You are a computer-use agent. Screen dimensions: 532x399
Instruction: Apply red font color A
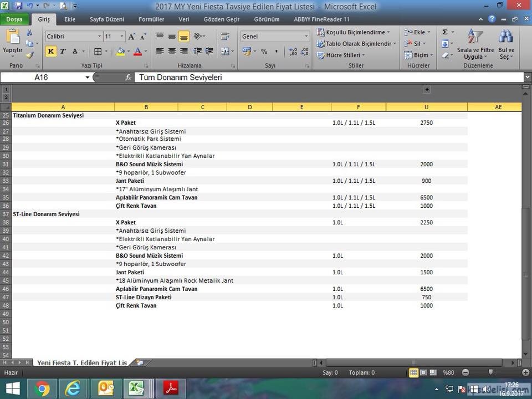(137, 52)
